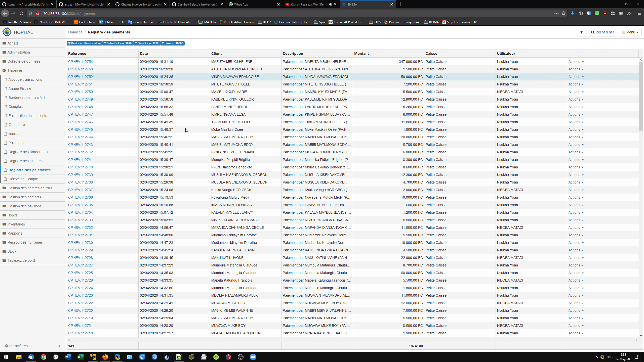Image resolution: width=644 pixels, height=362 pixels.
Task: Click the 'Limite : 10000' filter badge
Action: click(x=173, y=43)
